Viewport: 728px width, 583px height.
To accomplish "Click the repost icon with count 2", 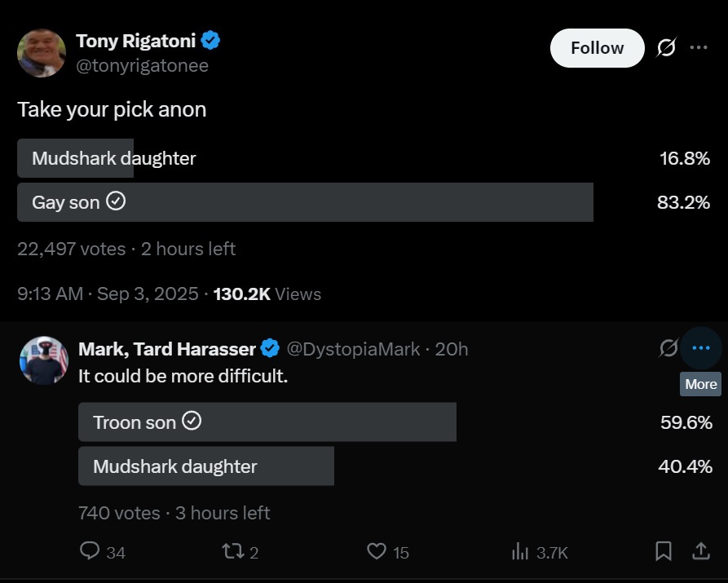I will pyautogui.click(x=232, y=552).
